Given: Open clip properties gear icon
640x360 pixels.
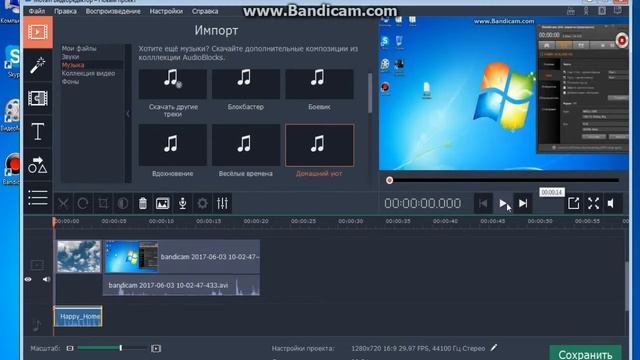Looking at the screenshot, I should pos(202,203).
